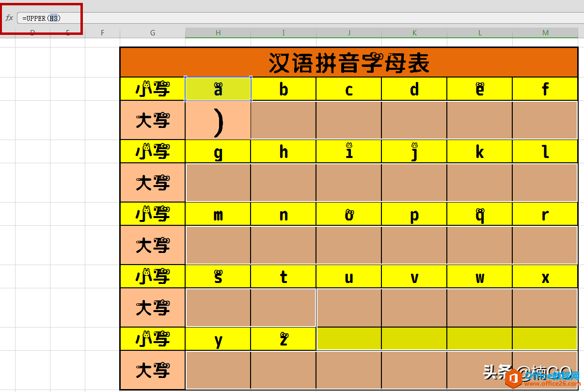Screen dimensions: 584x392
Task: Click into the formula bar showing =UPPER(H3)
Action: (x=300, y=18)
